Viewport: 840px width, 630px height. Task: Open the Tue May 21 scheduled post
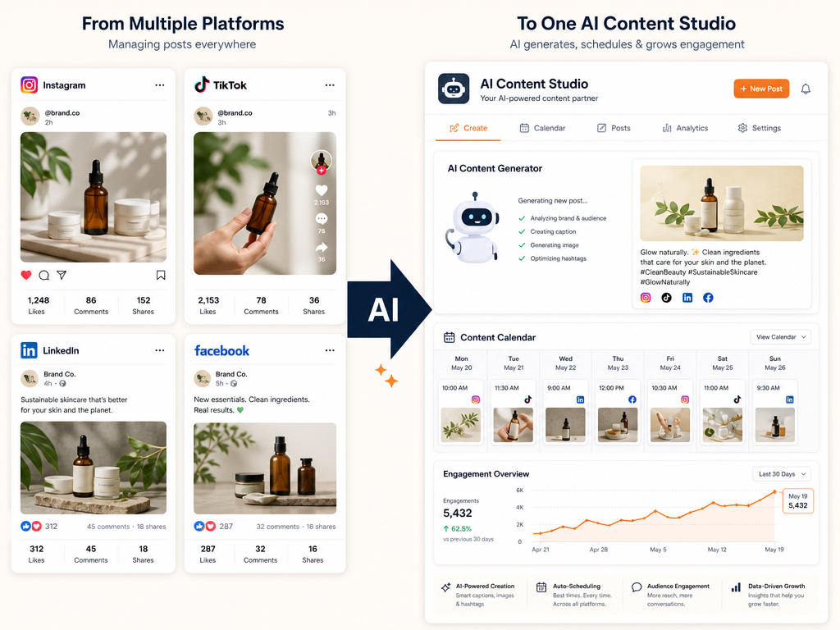click(514, 412)
